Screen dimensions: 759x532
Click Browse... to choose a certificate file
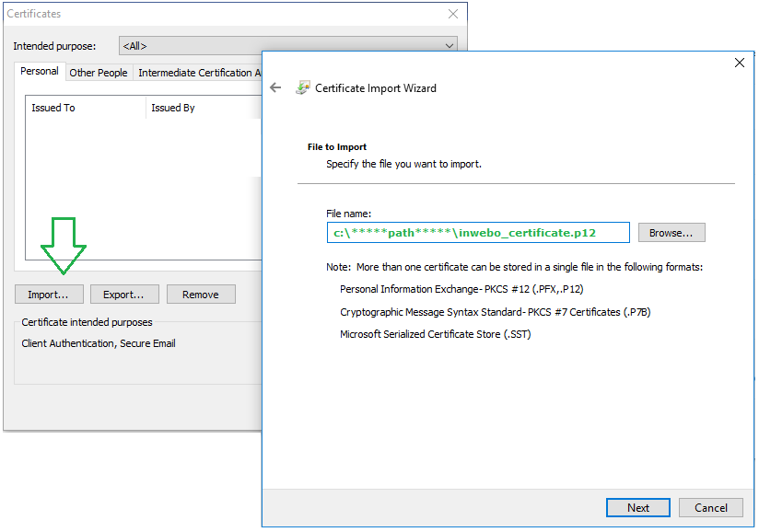tap(671, 233)
